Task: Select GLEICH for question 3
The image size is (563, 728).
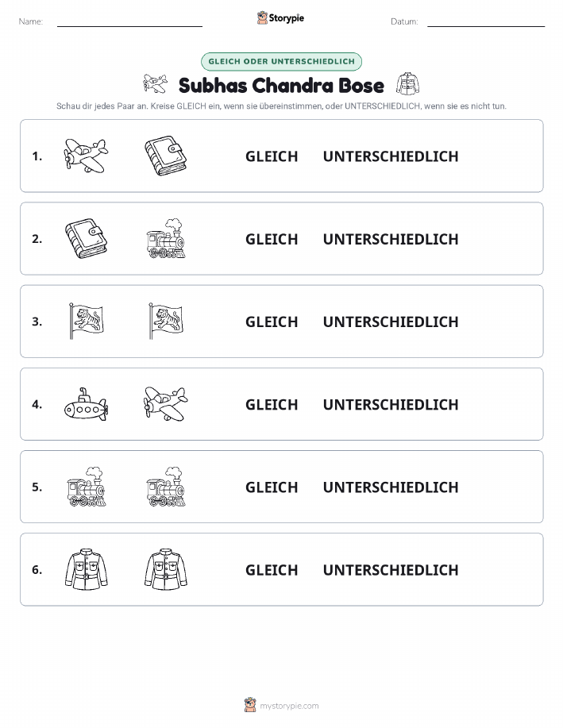Action: click(272, 322)
